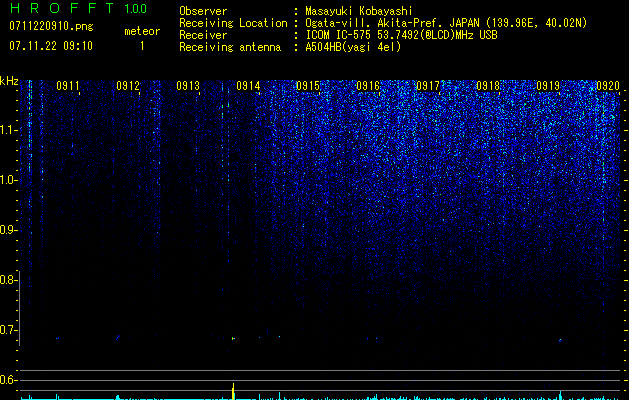
Task: Click the ICOM IC-575 receiver text
Action: point(401,35)
